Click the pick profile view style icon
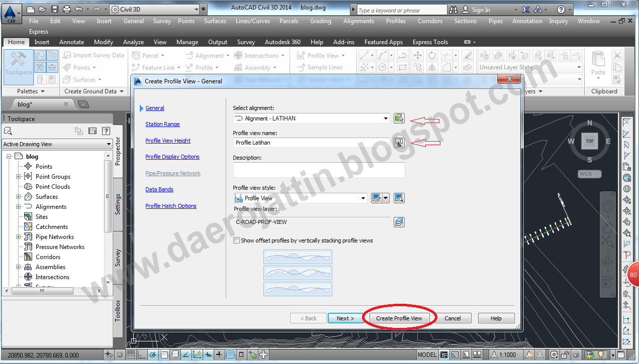Viewport: 639px width, 364px height. coord(399,198)
